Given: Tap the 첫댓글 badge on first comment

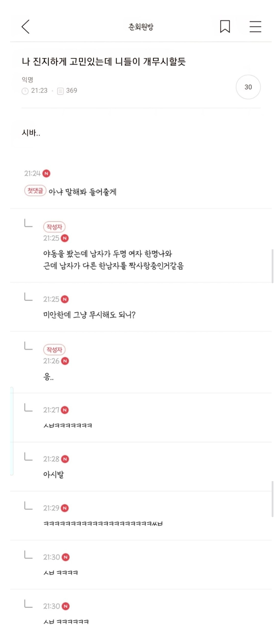Looking at the screenshot, I should 35,191.
